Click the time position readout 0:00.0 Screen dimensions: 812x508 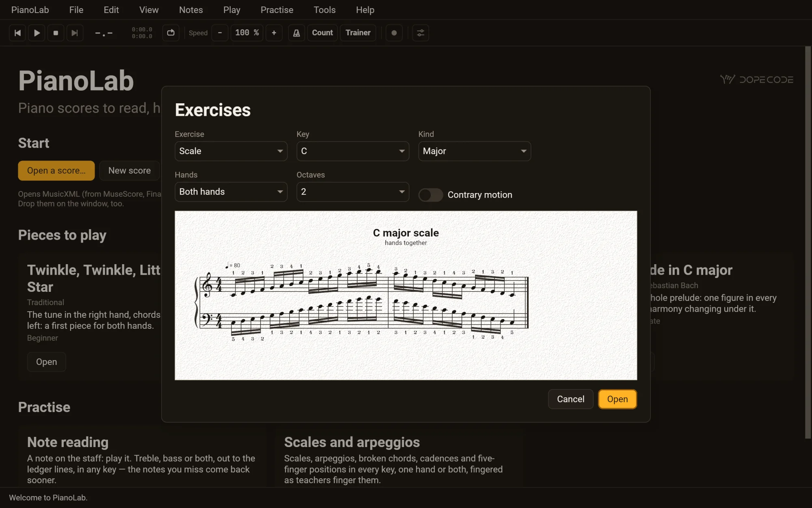coord(142,33)
